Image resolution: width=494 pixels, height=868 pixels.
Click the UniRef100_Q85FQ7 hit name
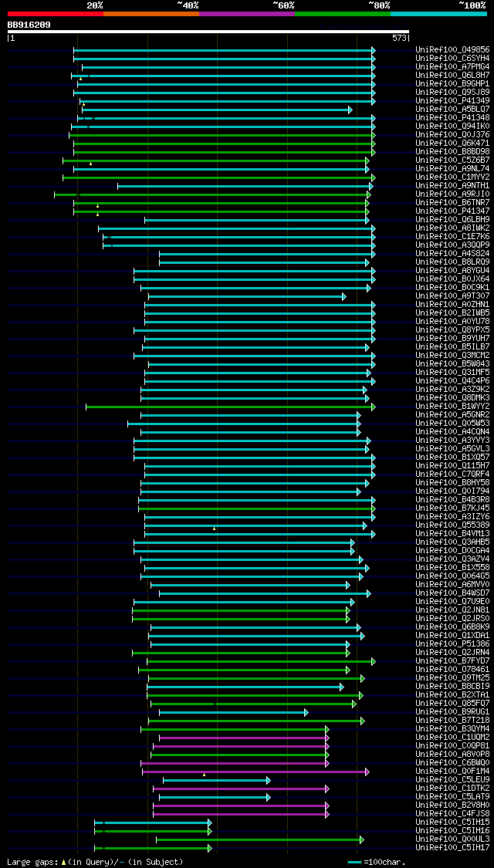point(452,704)
